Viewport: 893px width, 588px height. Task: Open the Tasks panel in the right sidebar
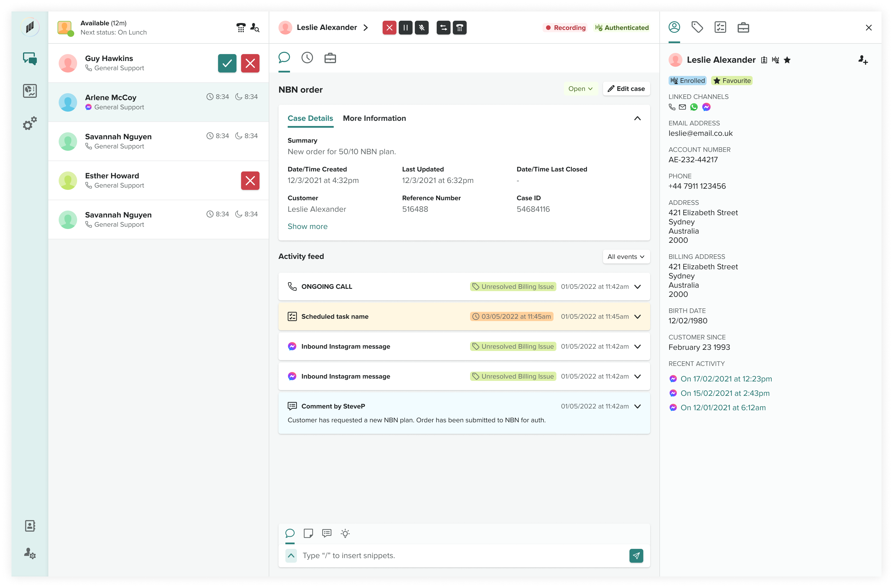pos(720,27)
